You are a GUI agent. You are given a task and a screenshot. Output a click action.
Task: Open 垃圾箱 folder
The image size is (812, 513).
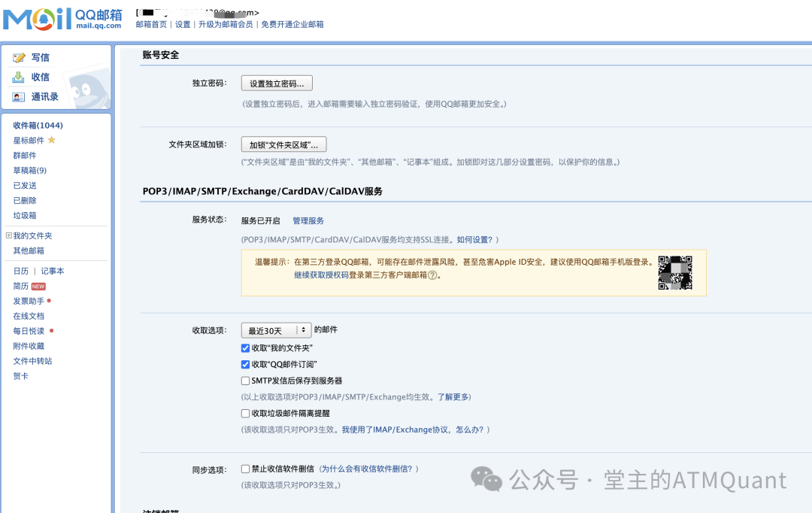click(24, 216)
